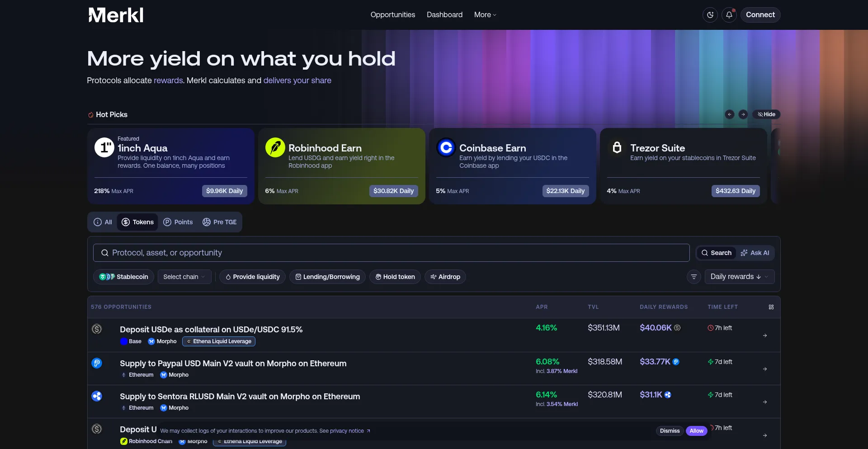This screenshot has height=449, width=868.
Task: Open the Paypal USD row arrow
Action: point(765,369)
